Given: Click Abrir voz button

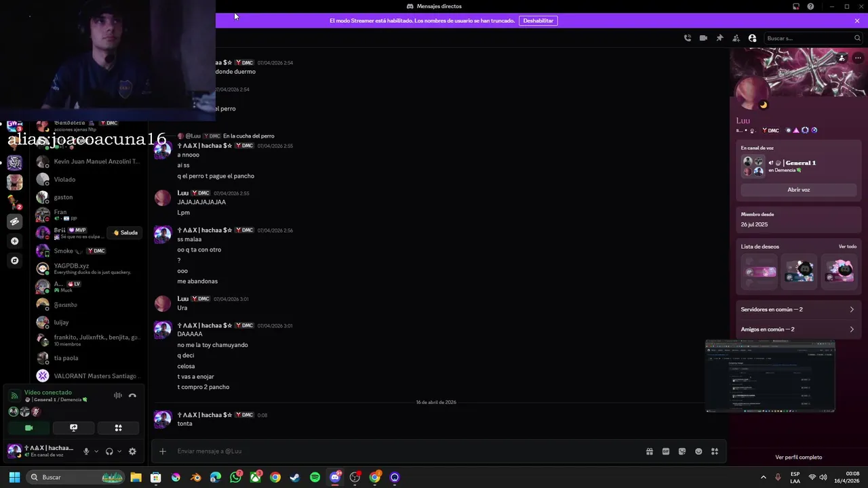Looking at the screenshot, I should pyautogui.click(x=798, y=190).
